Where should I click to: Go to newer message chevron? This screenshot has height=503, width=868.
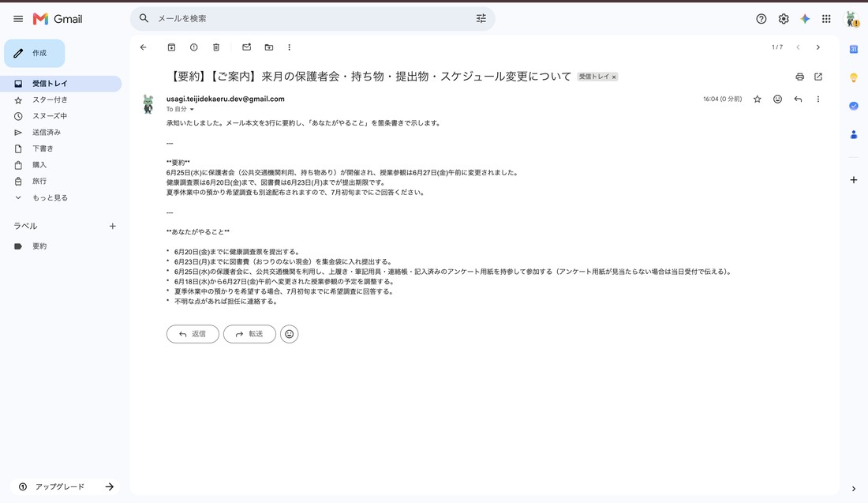tap(798, 47)
